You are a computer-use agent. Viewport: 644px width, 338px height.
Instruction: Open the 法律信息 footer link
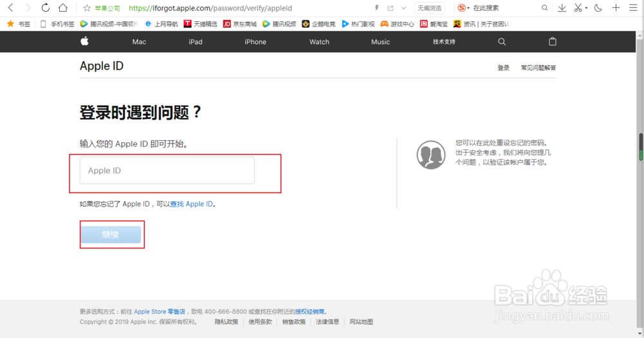(x=327, y=322)
